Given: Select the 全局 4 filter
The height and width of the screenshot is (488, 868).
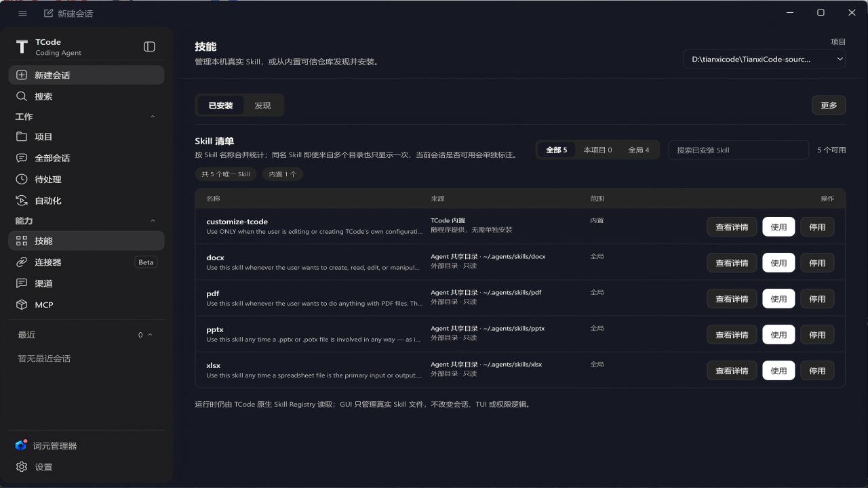Looking at the screenshot, I should 639,150.
